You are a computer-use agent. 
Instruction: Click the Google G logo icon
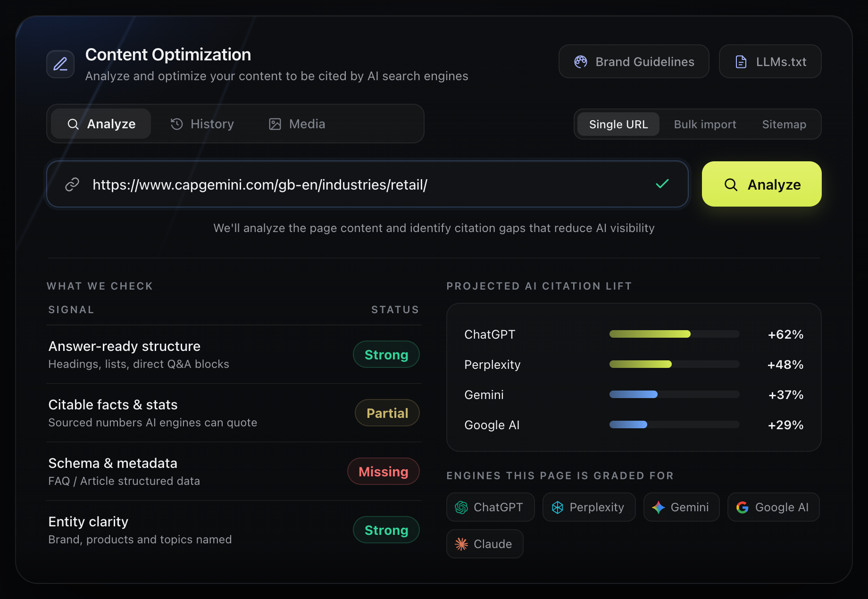pyautogui.click(x=743, y=507)
